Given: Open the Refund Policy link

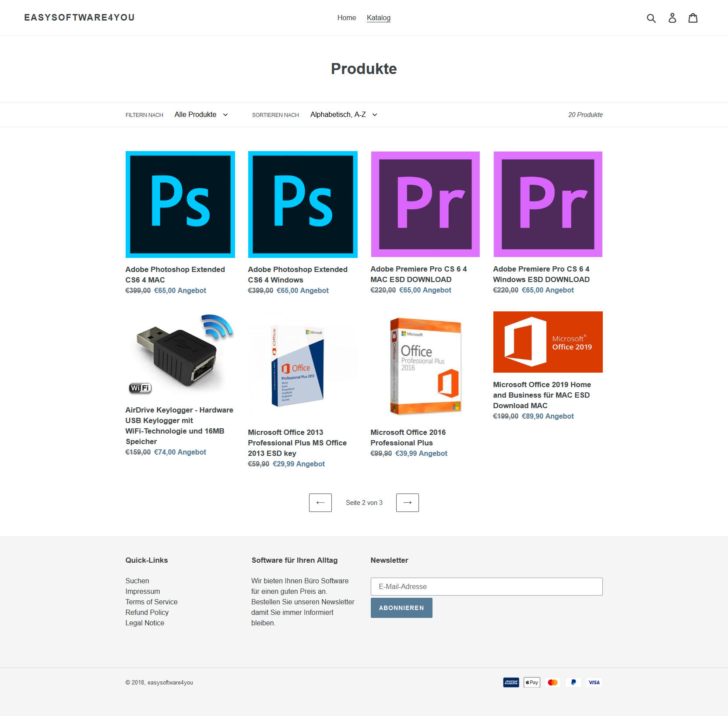Looking at the screenshot, I should tap(147, 612).
